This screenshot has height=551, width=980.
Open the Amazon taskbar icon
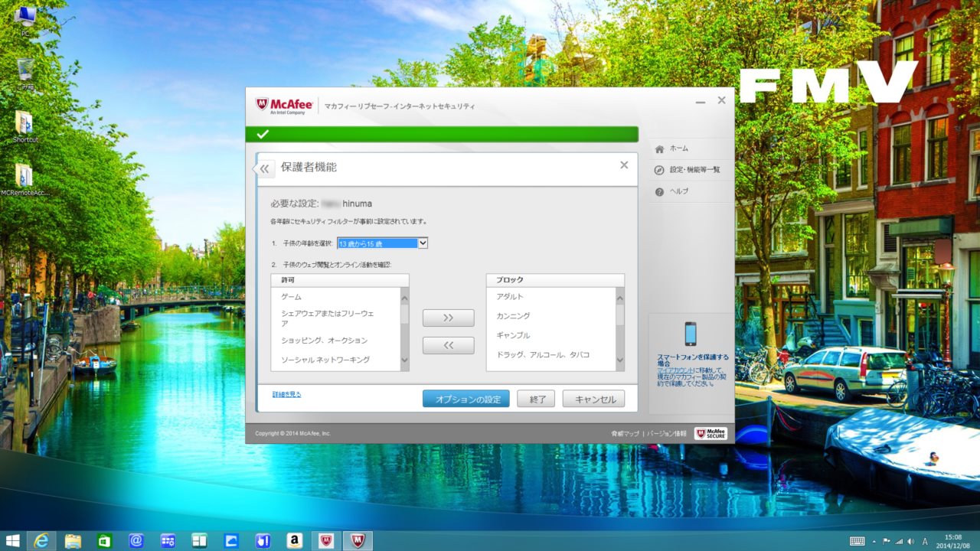(294, 540)
